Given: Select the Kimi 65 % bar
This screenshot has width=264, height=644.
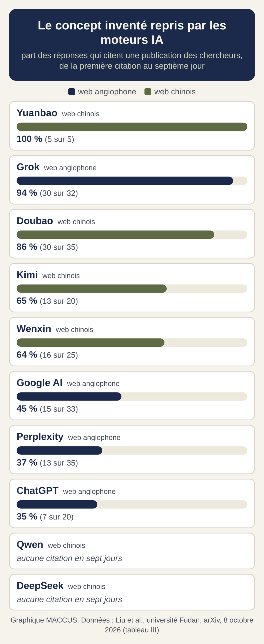Looking at the screenshot, I should (x=132, y=289).
